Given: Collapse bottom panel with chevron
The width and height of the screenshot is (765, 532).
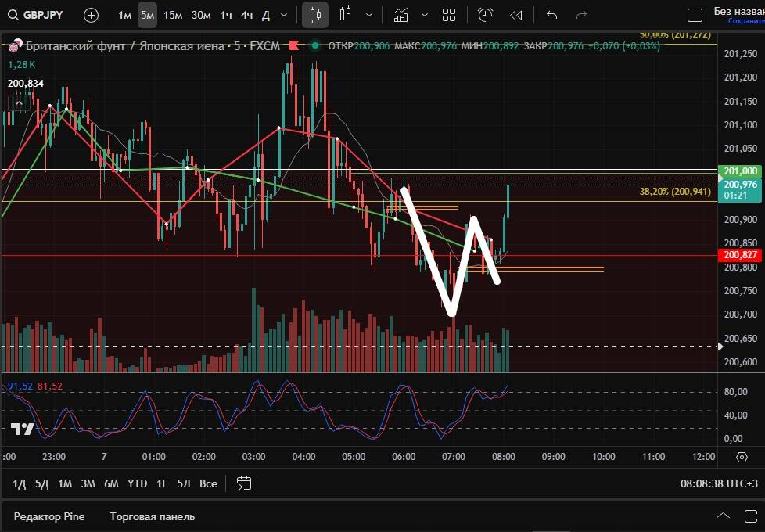Looking at the screenshot, I should pyautogui.click(x=724, y=516).
